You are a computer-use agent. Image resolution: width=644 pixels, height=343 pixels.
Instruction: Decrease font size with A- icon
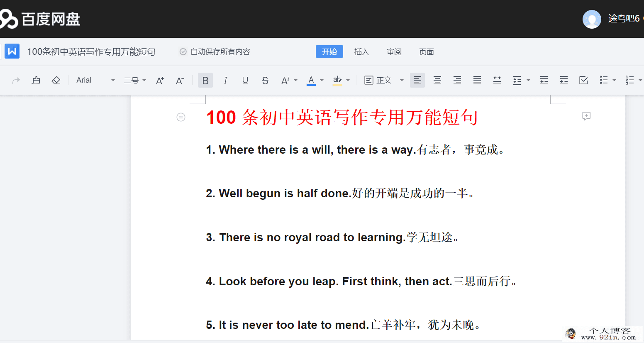pyautogui.click(x=180, y=81)
